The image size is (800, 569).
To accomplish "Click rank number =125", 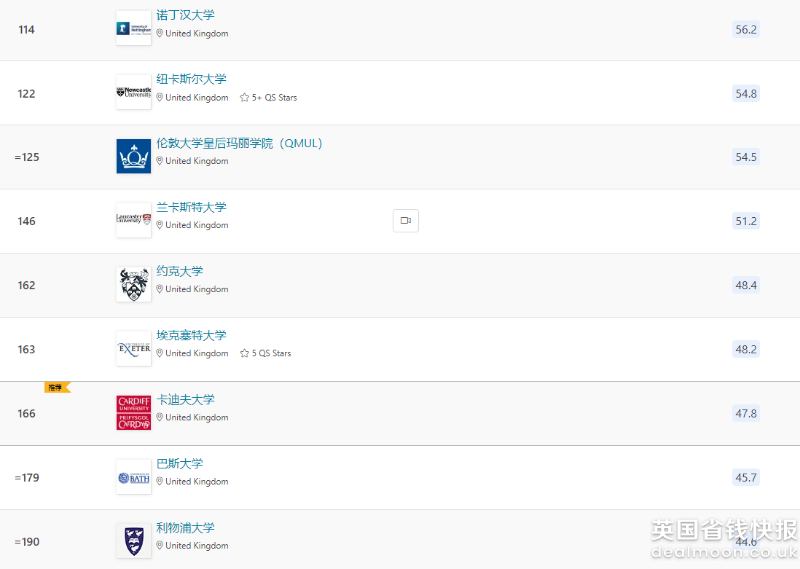I will [27, 157].
